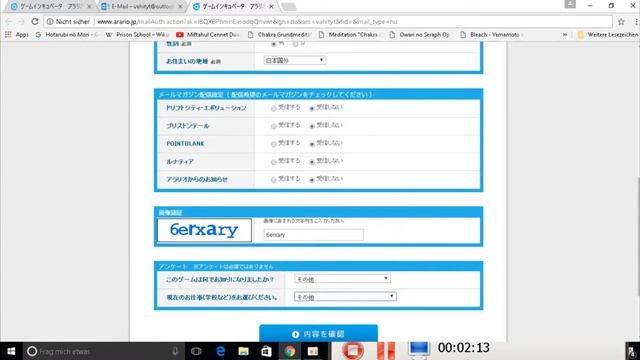Select subscribe radio in the first magazine row

[x=273, y=108]
